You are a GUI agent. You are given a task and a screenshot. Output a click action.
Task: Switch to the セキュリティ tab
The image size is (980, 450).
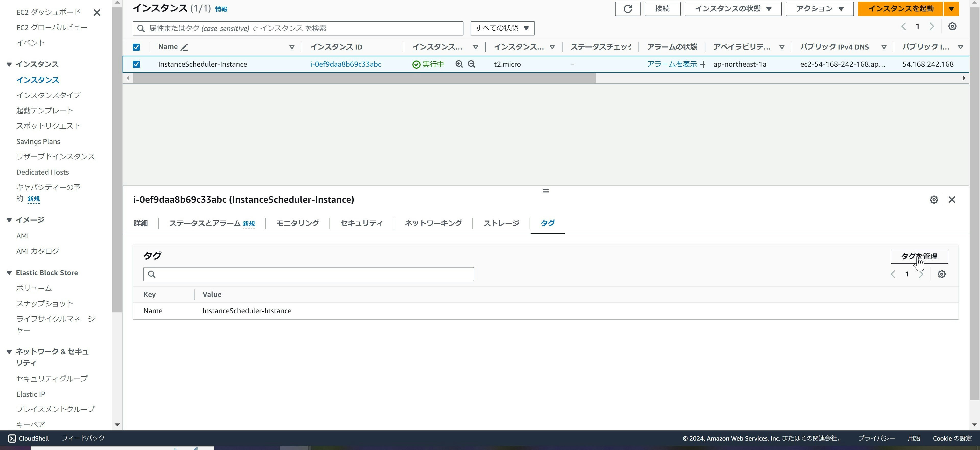(361, 223)
